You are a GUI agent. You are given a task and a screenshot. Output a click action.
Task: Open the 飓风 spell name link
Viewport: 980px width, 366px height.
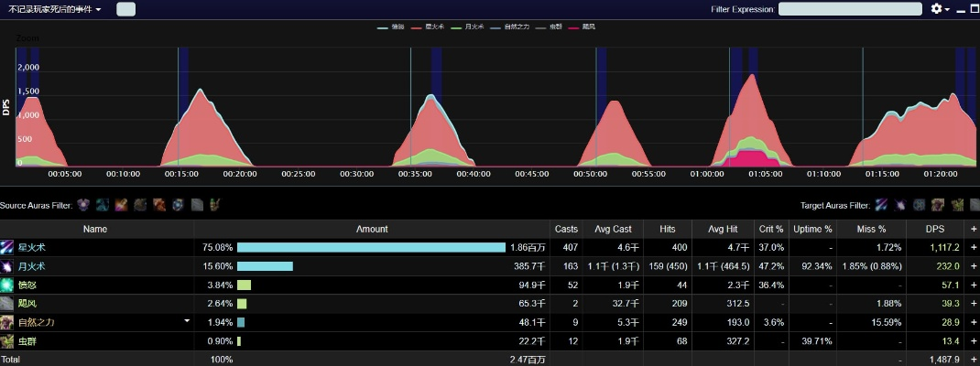tap(27, 304)
